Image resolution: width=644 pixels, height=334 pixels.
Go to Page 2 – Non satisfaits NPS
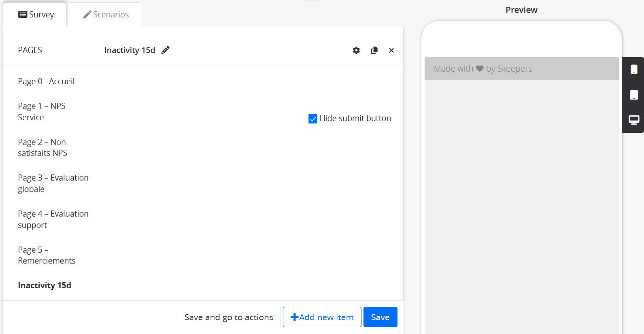click(x=43, y=147)
